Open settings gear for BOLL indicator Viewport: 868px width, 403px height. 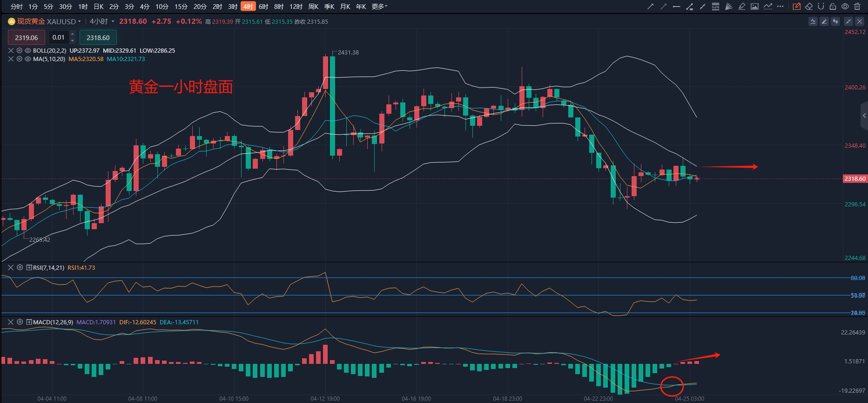(x=20, y=50)
